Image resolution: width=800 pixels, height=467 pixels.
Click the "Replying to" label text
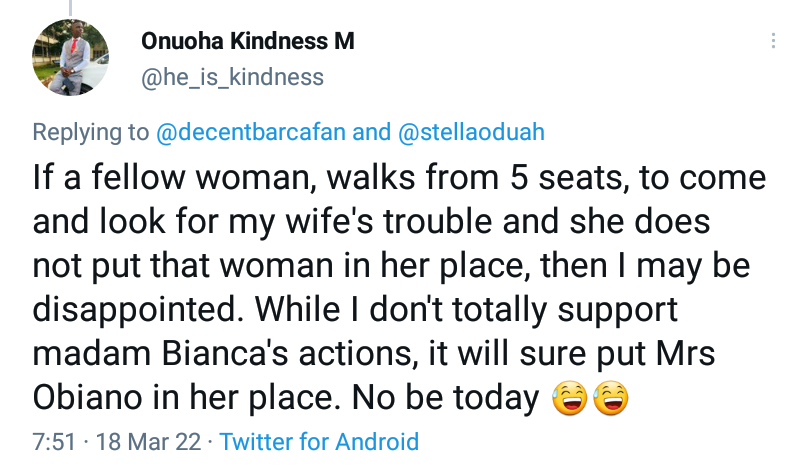tap(90, 132)
